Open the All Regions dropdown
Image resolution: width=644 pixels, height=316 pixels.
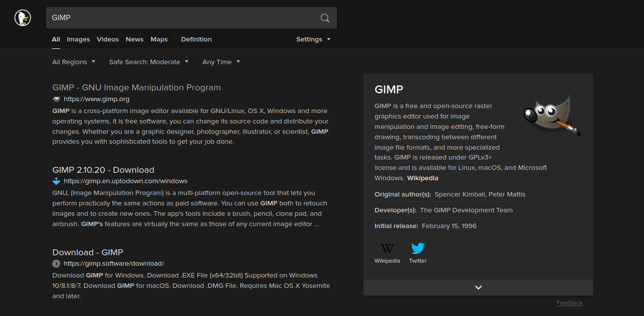(73, 62)
